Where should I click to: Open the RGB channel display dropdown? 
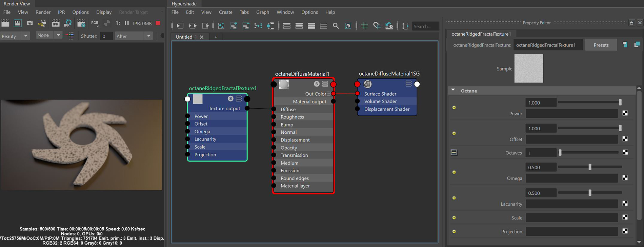[95, 23]
